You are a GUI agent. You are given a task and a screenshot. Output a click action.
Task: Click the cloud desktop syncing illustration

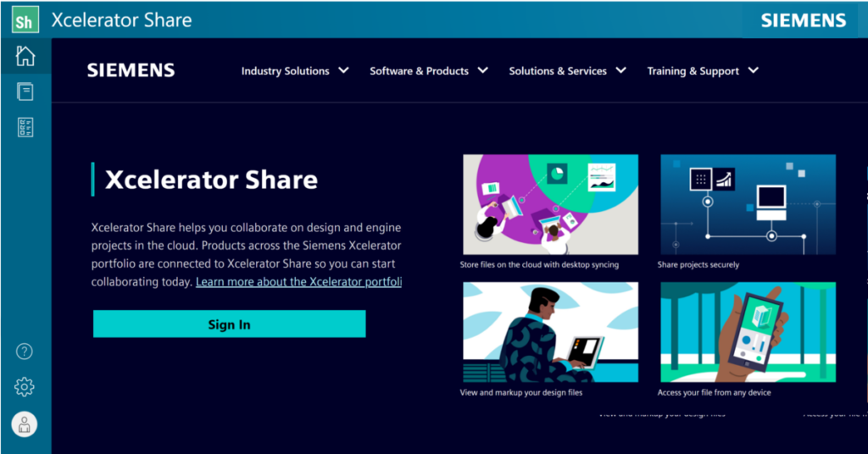pyautogui.click(x=550, y=205)
